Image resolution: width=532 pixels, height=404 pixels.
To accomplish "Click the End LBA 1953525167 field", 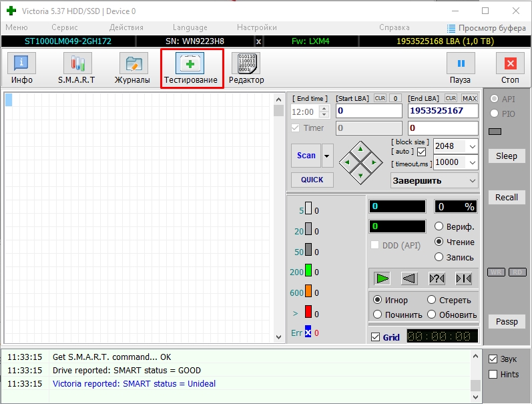I will 443,111.
